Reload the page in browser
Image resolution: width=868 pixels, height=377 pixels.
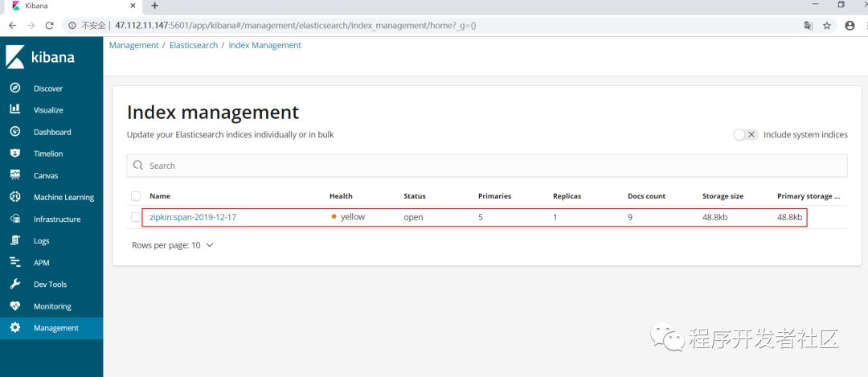click(x=49, y=26)
